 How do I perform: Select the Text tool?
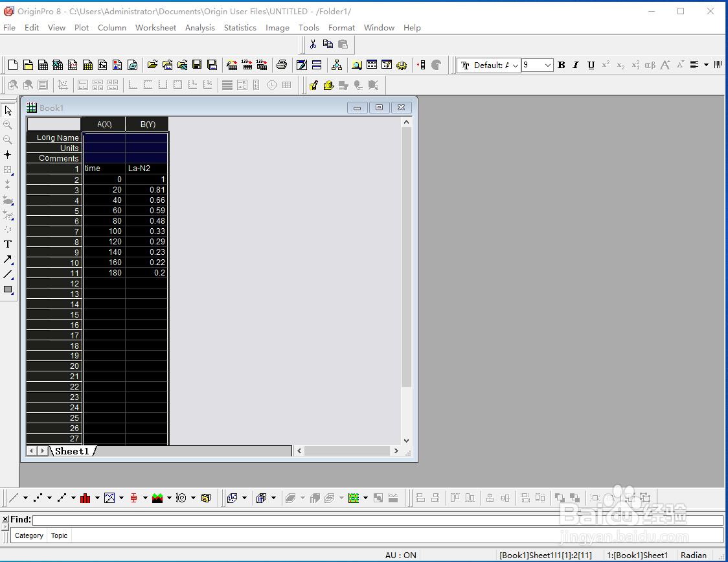point(8,244)
